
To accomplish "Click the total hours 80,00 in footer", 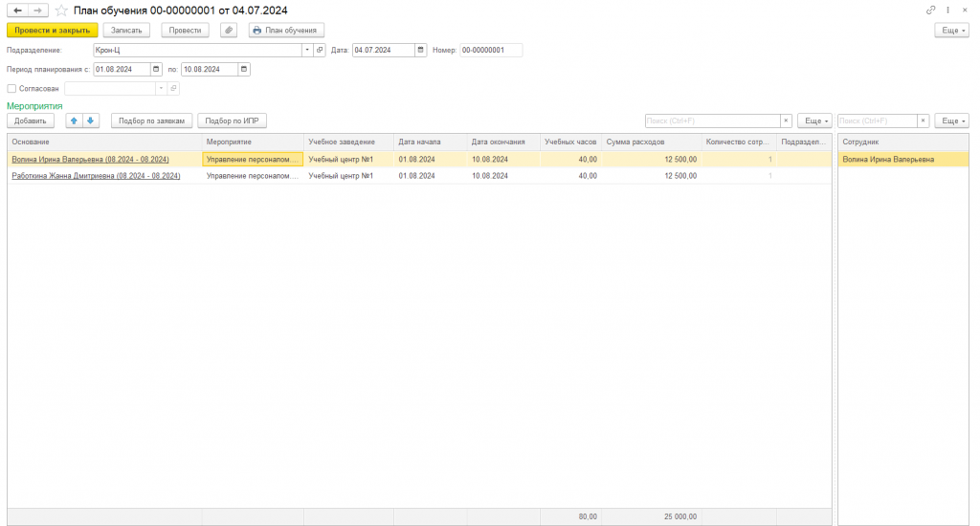I will (588, 516).
